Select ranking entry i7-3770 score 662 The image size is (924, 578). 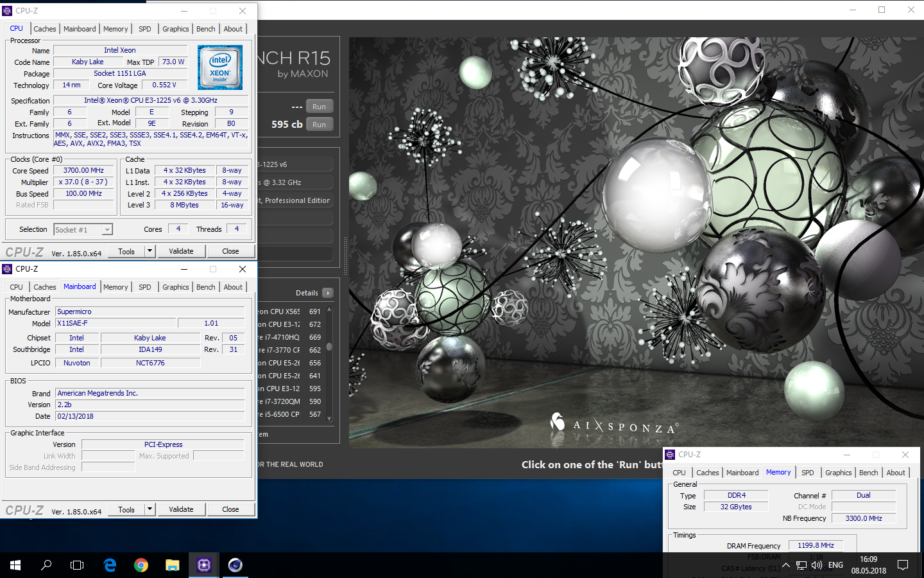tap(290, 350)
